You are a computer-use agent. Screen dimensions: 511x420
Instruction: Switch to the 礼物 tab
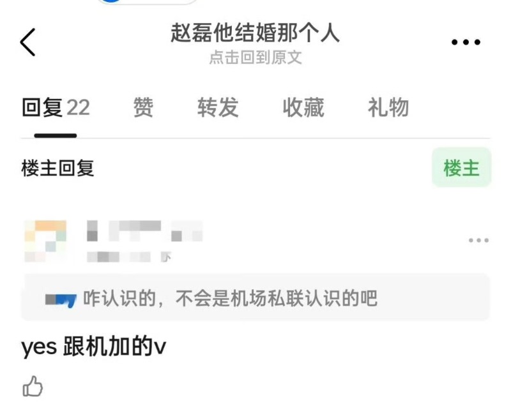[388, 107]
